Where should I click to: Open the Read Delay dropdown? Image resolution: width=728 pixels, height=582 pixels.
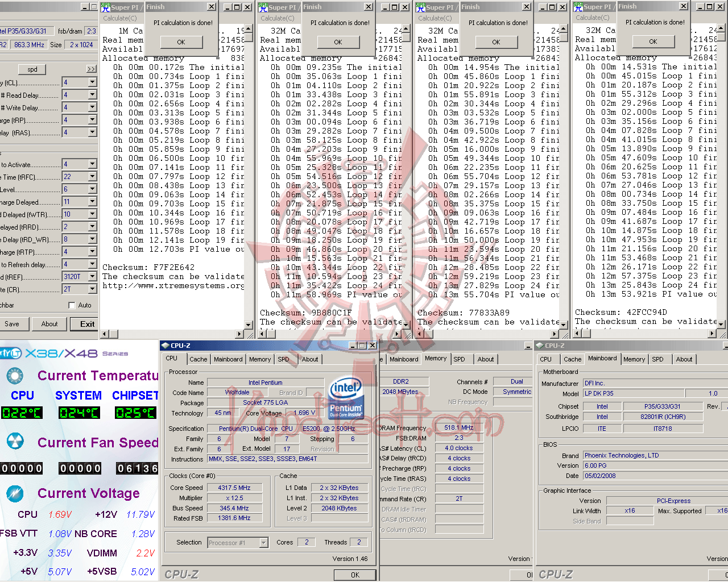92,95
